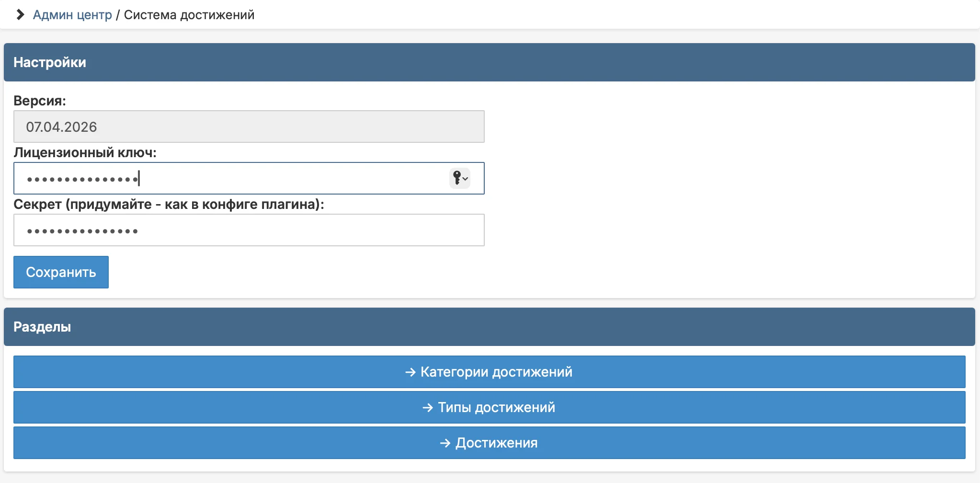Image resolution: width=980 pixels, height=483 pixels.
Task: Open the Категории достижений section
Action: pos(490,372)
